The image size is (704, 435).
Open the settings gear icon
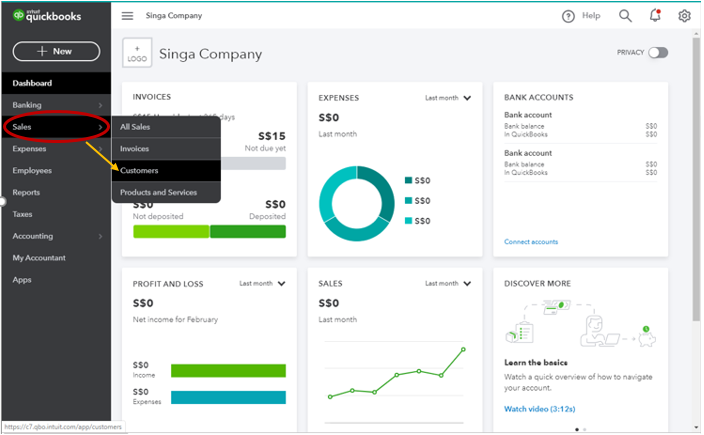(684, 16)
